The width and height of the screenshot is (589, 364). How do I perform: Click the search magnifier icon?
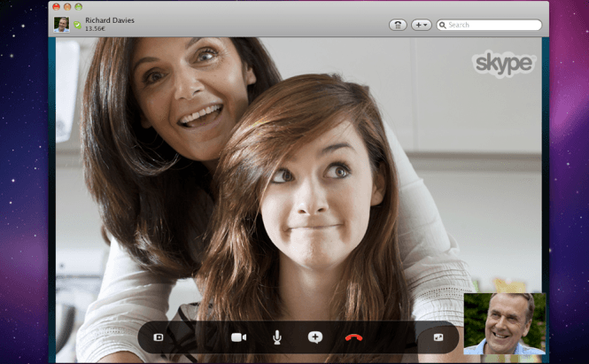(443, 25)
